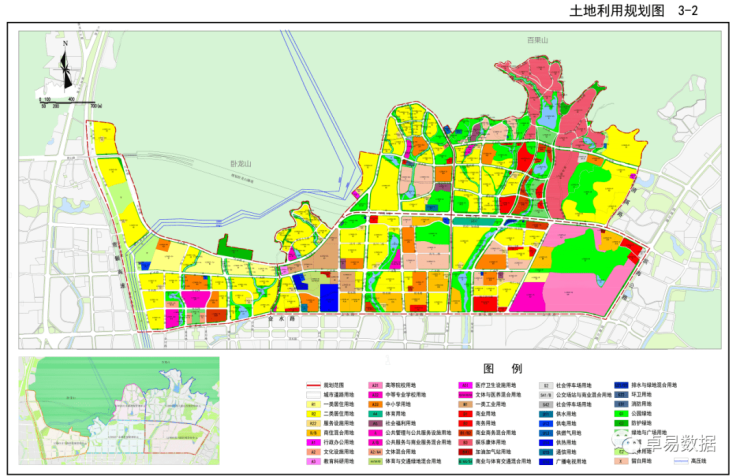Click the 供热用地 legend label
Viewport: 740px width, 476px height.
point(566,443)
